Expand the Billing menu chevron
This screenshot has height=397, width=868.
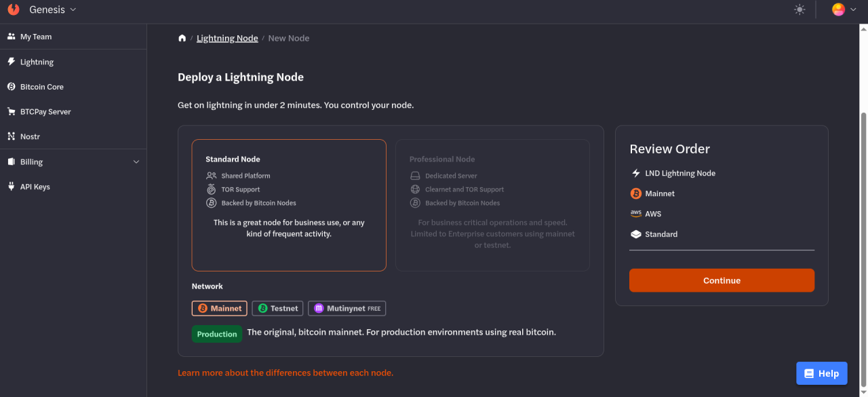[x=136, y=162]
